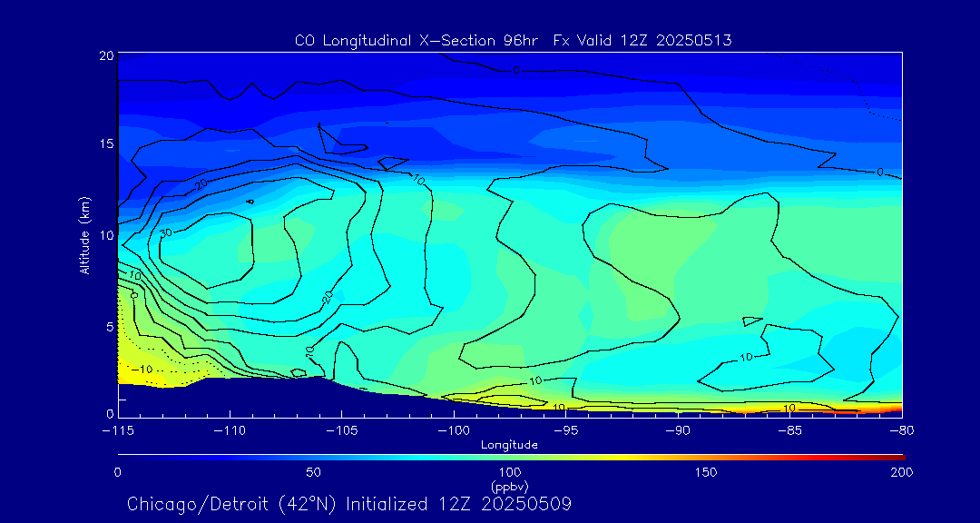Click the longitude tick label -115

click(117, 431)
